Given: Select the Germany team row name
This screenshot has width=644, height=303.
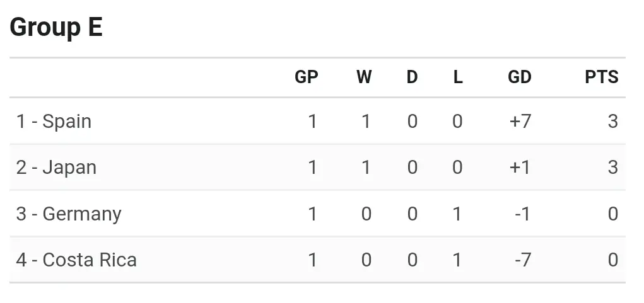Looking at the screenshot, I should [x=69, y=214].
